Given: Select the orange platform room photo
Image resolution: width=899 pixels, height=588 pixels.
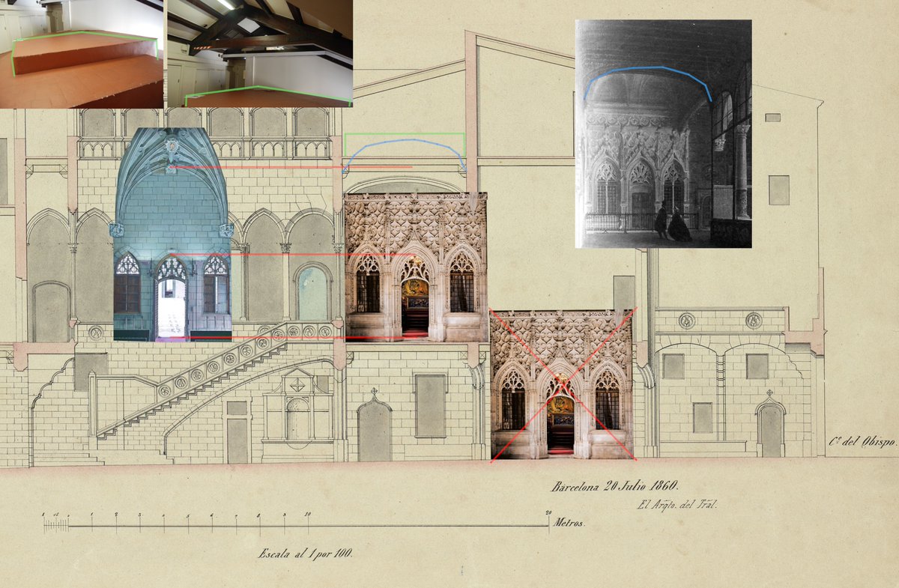Looking at the screenshot, I should coord(82,54).
